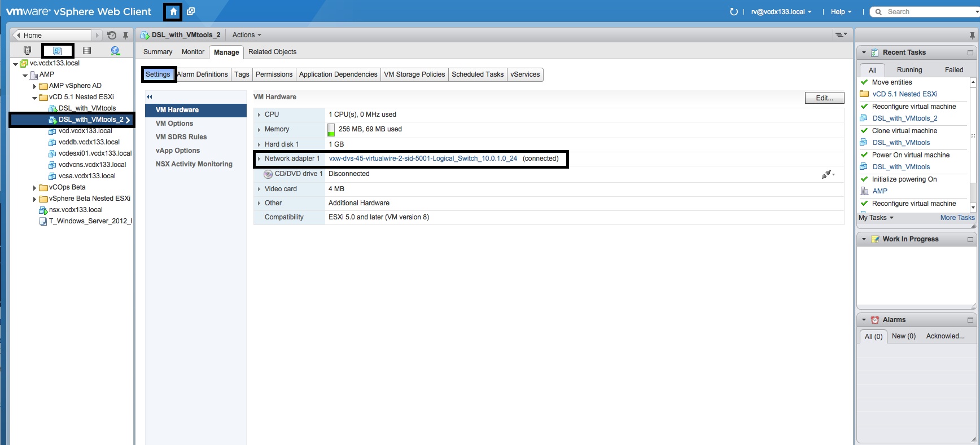This screenshot has width=980, height=445.
Task: Click the green memory usage bar
Action: point(331,130)
